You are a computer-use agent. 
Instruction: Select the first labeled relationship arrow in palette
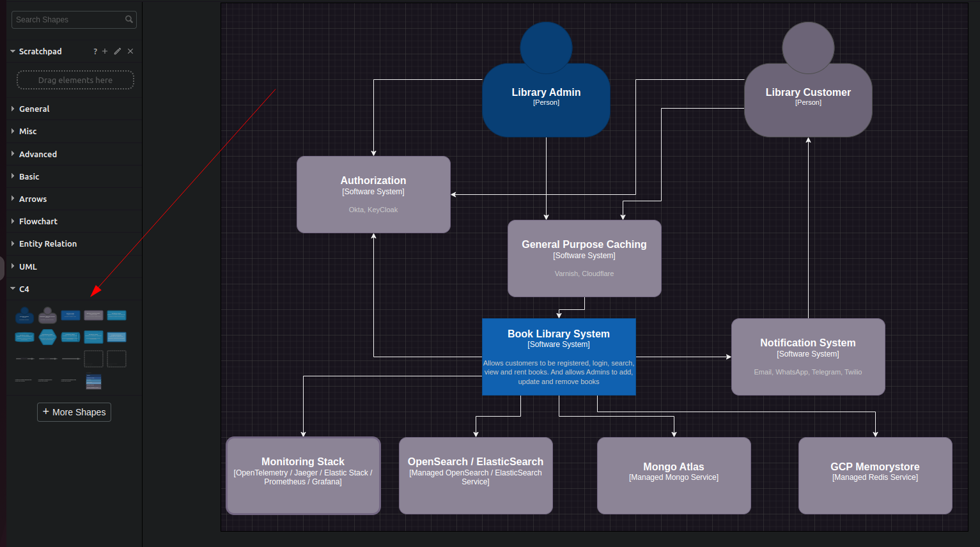(x=24, y=358)
